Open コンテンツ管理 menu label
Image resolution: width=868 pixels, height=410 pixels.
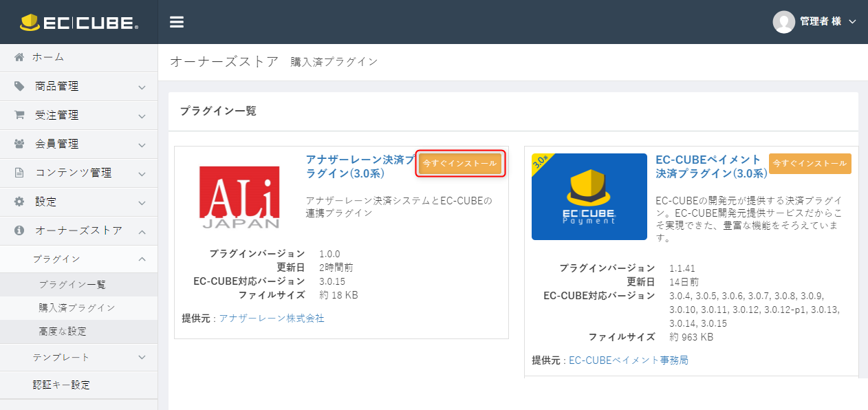click(73, 173)
